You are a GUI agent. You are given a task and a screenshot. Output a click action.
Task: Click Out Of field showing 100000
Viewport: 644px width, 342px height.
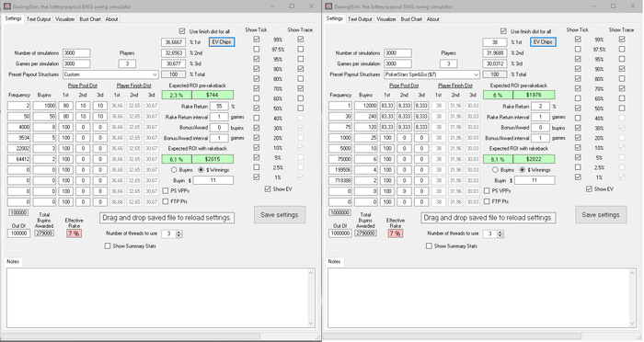[19, 234]
